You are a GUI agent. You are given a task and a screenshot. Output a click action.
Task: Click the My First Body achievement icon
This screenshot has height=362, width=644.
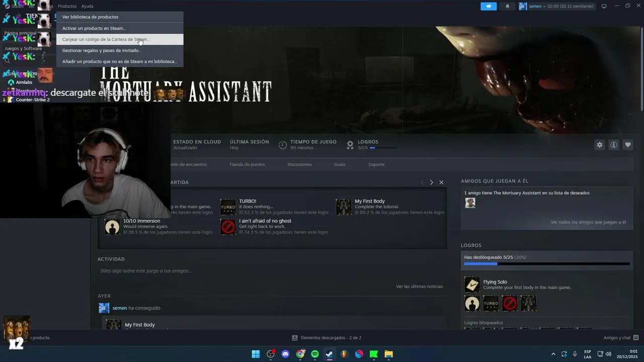pos(344,207)
